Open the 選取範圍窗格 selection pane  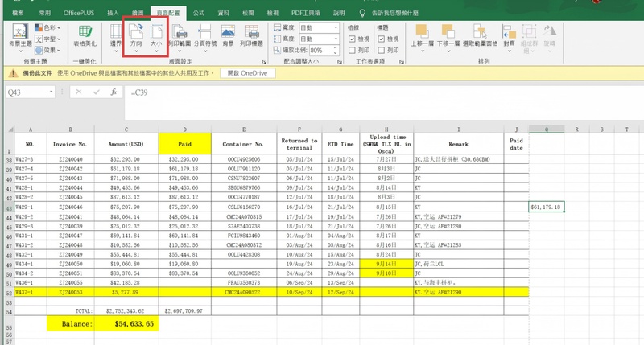[480, 36]
